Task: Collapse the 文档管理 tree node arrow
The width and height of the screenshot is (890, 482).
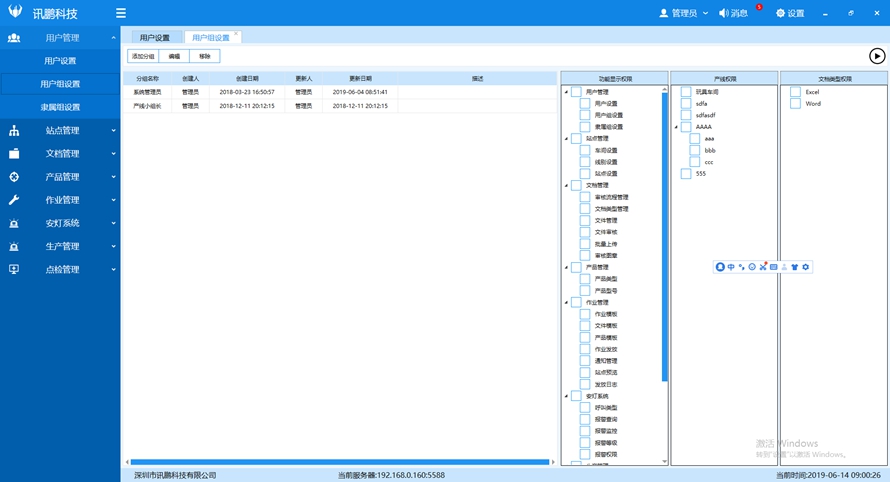Action: tap(566, 186)
